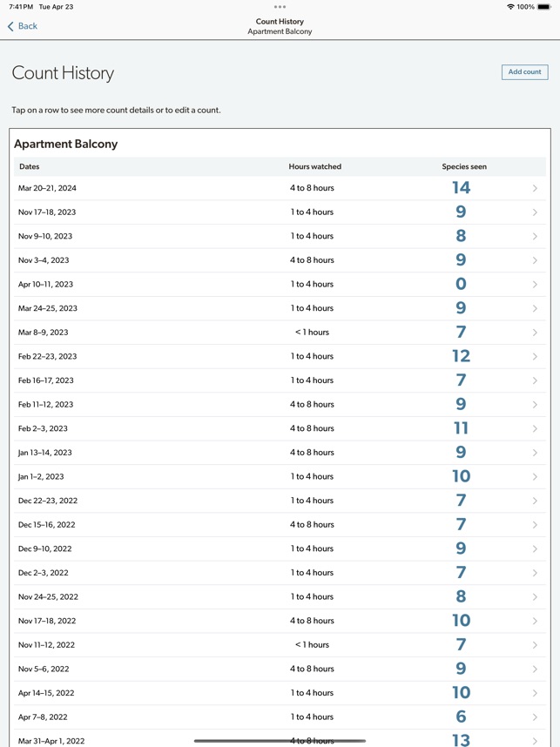Image resolution: width=560 pixels, height=747 pixels.
Task: Expand the Dec 9–10, 2022 row chevron
Action: (x=535, y=549)
